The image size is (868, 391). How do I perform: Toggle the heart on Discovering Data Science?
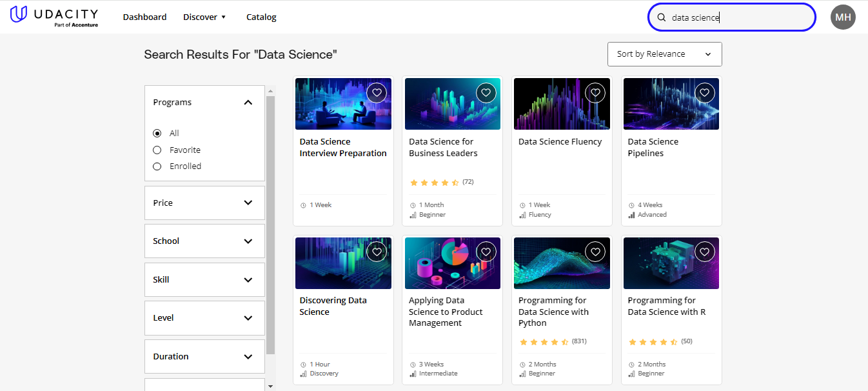(x=377, y=252)
